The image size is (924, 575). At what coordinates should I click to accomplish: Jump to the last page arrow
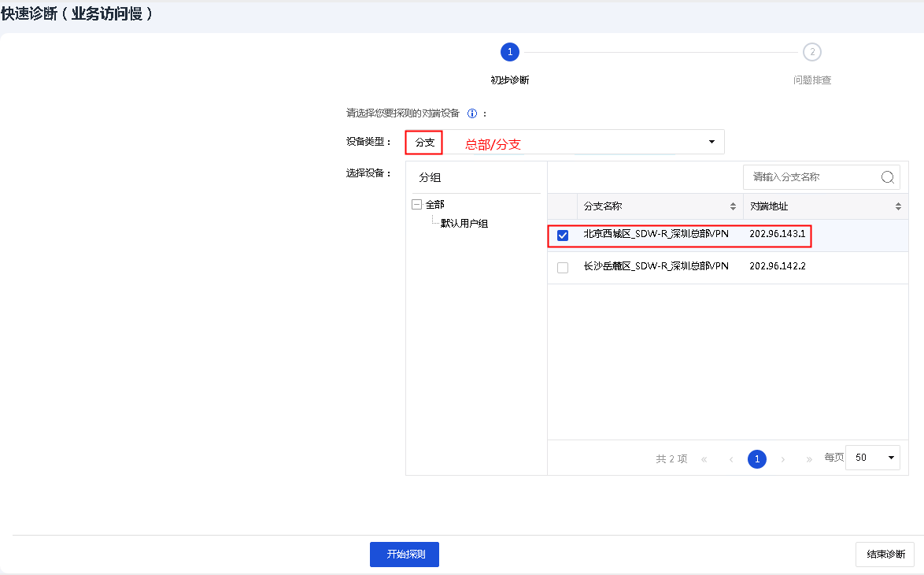point(809,459)
